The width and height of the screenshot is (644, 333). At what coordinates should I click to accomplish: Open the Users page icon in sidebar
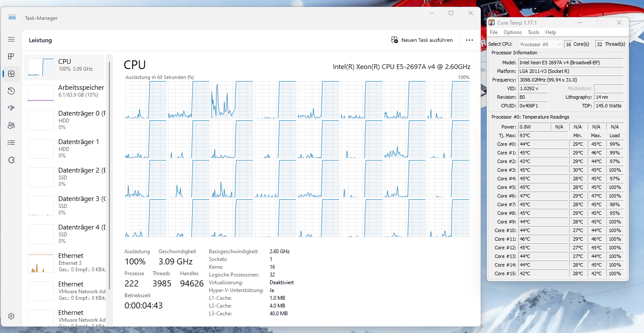11,126
